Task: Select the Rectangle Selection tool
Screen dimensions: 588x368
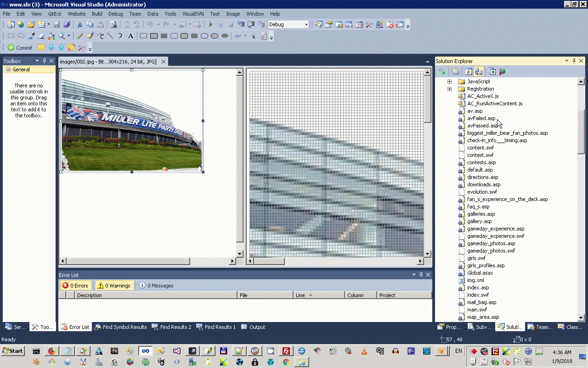Action: [x=11, y=36]
